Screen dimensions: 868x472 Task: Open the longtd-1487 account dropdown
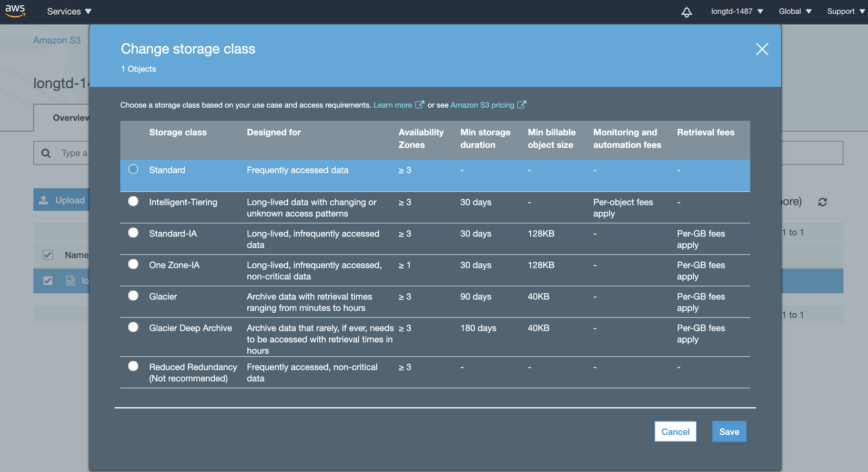(736, 12)
